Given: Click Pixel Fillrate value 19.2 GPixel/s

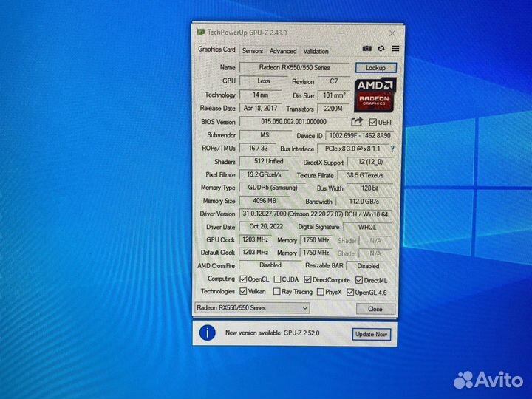Looking at the screenshot, I should click(x=264, y=174).
